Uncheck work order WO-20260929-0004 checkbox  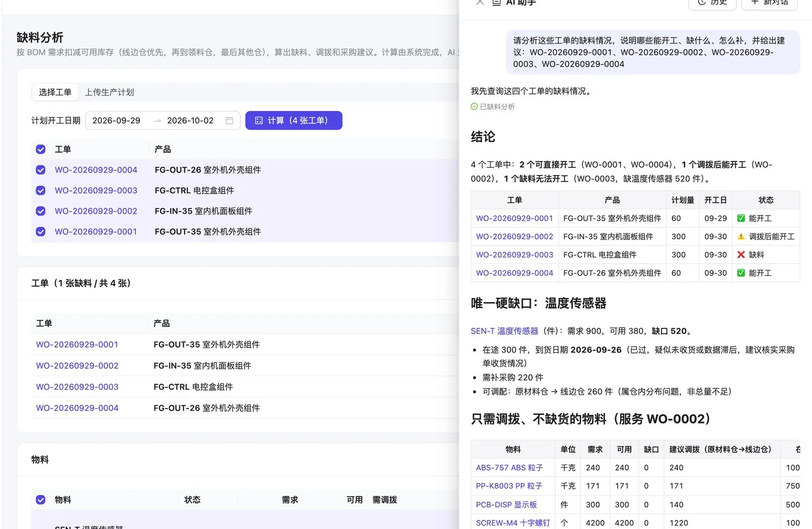[41, 170]
